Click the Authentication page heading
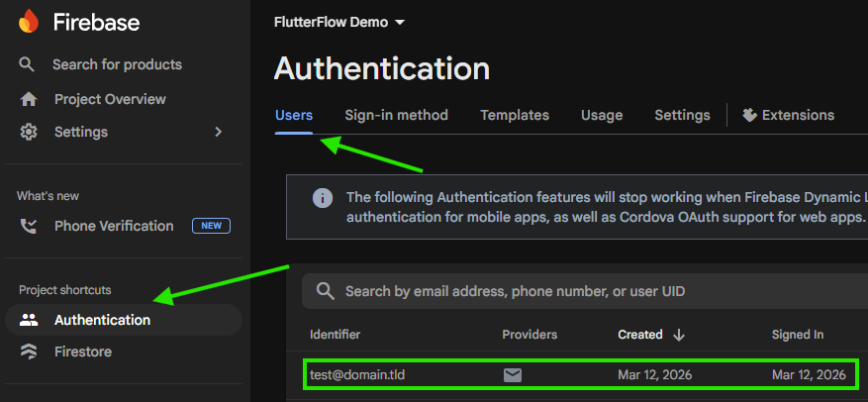868x402 pixels. coord(382,69)
